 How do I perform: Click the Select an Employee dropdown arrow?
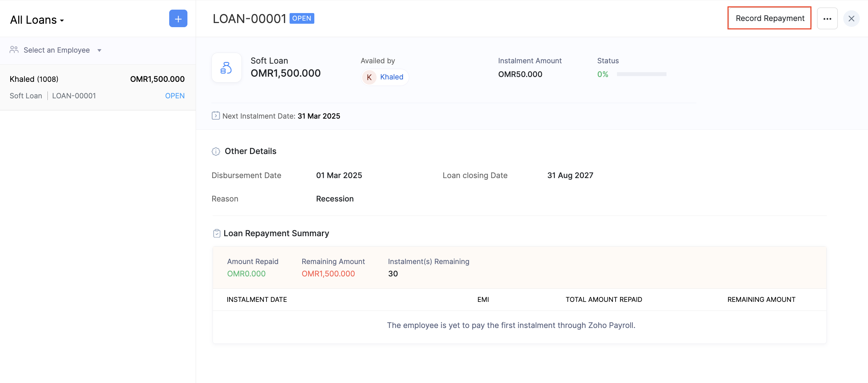pos(99,51)
